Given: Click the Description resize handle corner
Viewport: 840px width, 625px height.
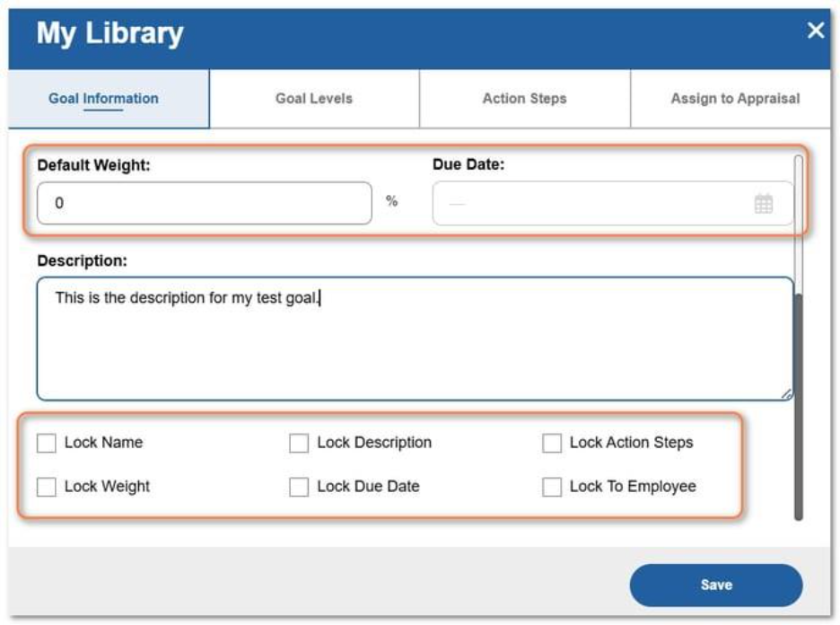Looking at the screenshot, I should coord(786,394).
